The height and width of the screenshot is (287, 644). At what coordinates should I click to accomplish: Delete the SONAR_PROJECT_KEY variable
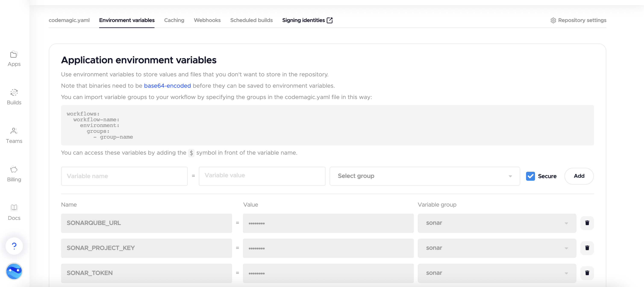tap(587, 248)
